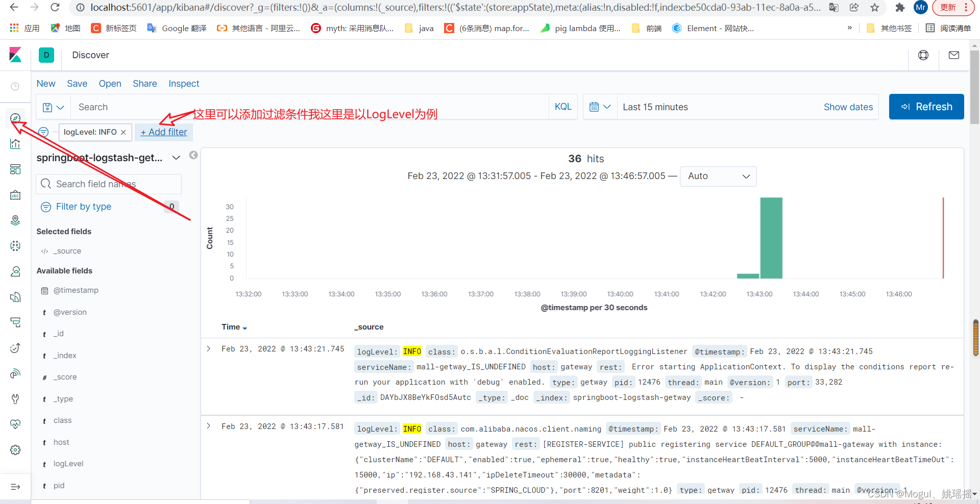Open the Inspect menu item
Image resolution: width=980 pixels, height=504 pixels.
click(x=184, y=84)
